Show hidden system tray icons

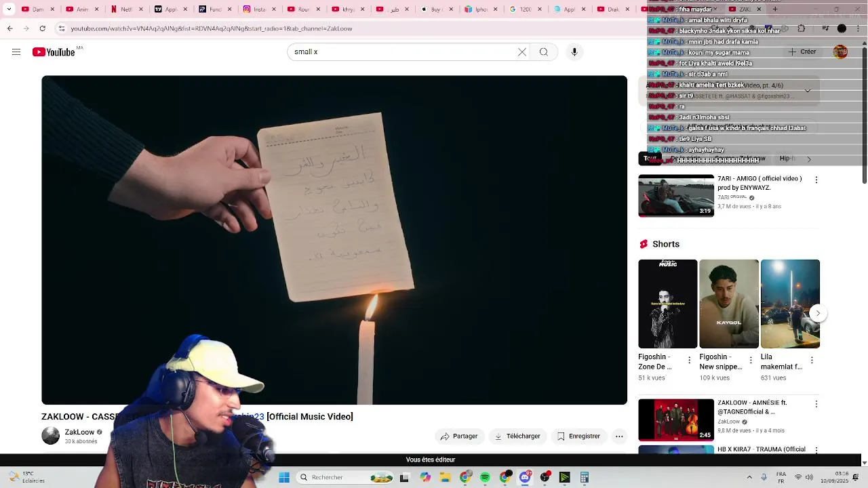(x=749, y=478)
